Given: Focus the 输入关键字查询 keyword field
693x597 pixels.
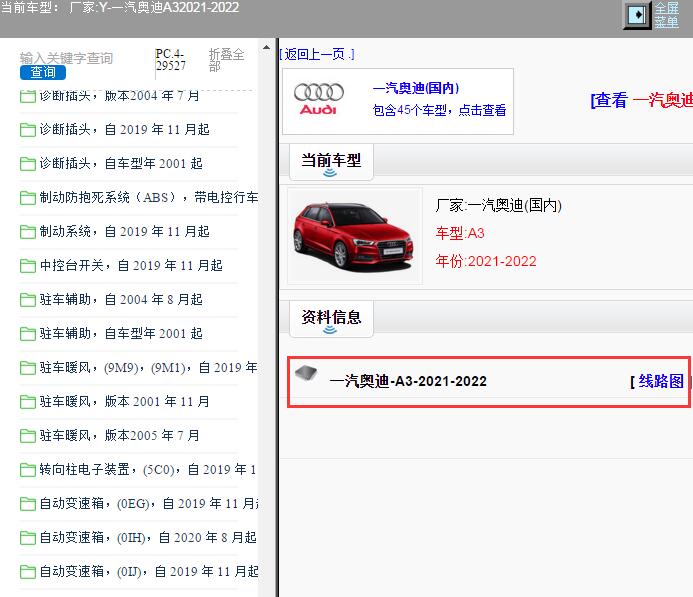Looking at the screenshot, I should 66,58.
